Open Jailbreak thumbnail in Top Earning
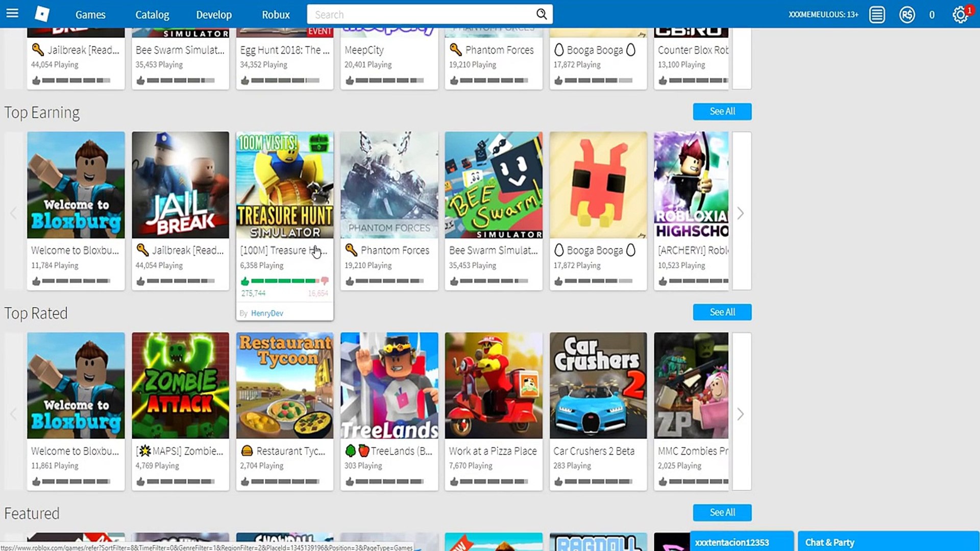 (180, 185)
